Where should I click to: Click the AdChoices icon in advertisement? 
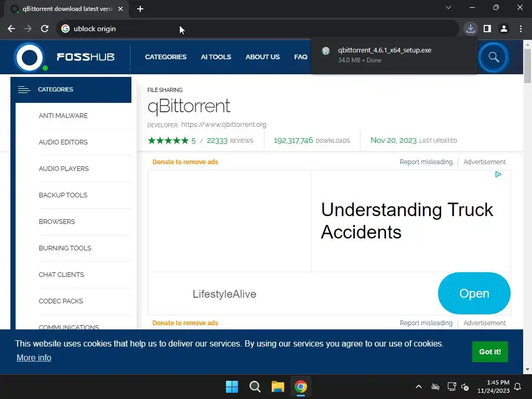pos(498,175)
